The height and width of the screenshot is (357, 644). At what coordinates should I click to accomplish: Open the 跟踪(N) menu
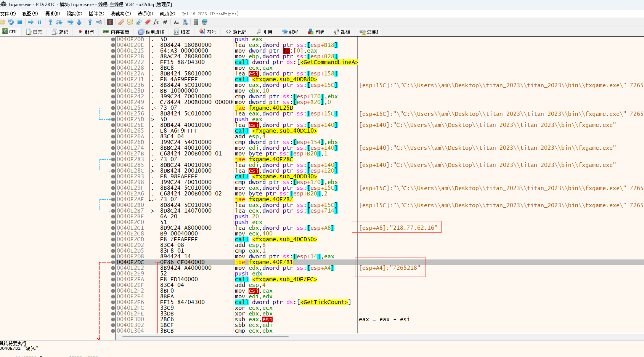coord(74,14)
